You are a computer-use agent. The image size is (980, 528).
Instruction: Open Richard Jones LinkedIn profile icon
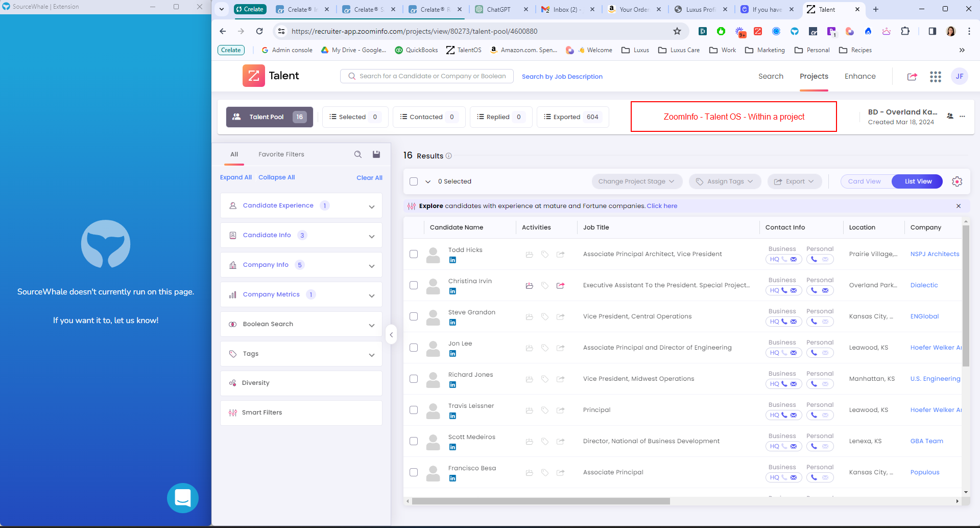pos(452,385)
